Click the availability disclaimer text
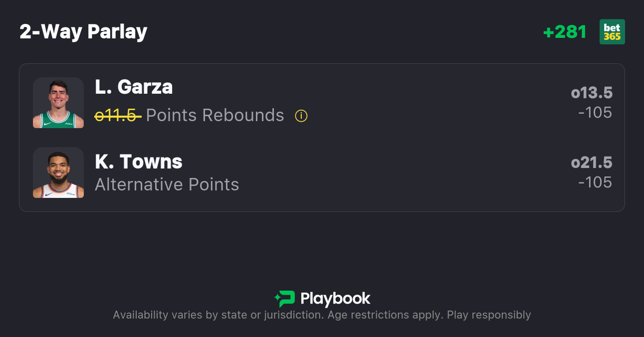This screenshot has width=644, height=337. click(x=322, y=315)
